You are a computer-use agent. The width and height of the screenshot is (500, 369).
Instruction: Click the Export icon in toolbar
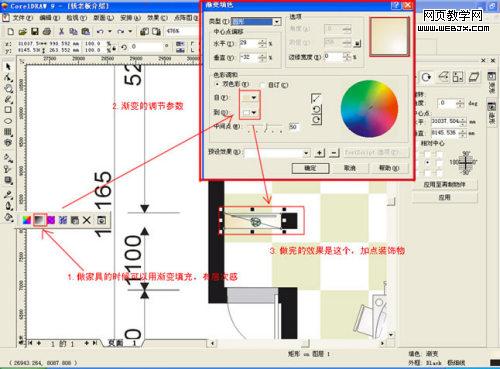click(x=156, y=32)
